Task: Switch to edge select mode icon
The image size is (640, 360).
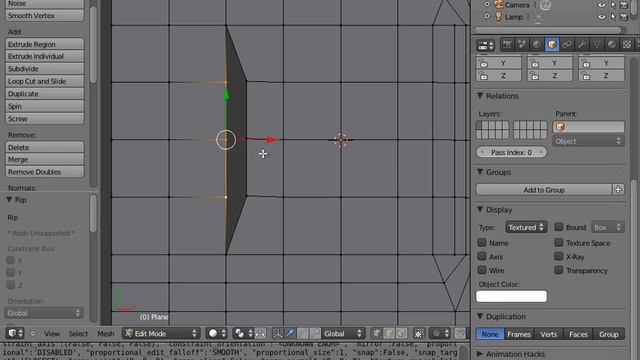Action: pos(389,333)
